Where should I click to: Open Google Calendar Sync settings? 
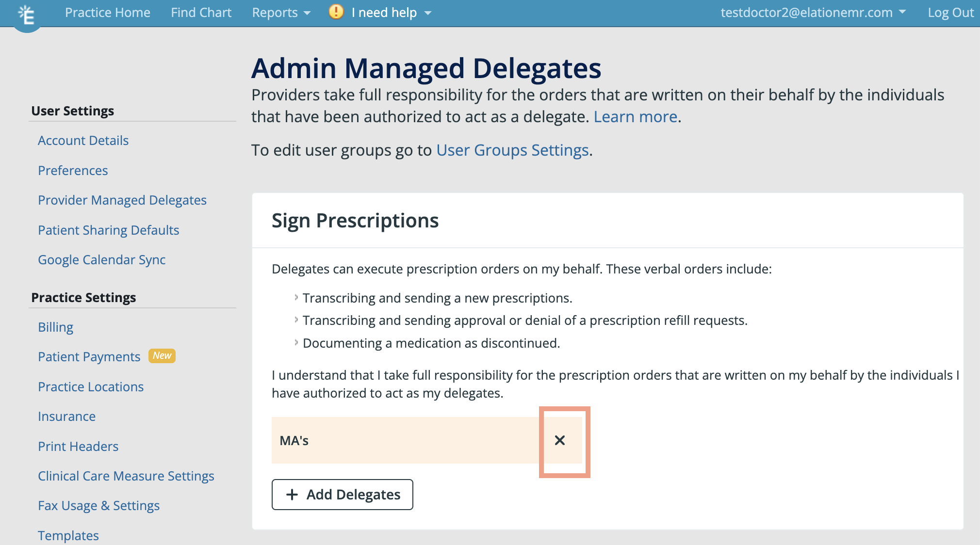coord(101,259)
